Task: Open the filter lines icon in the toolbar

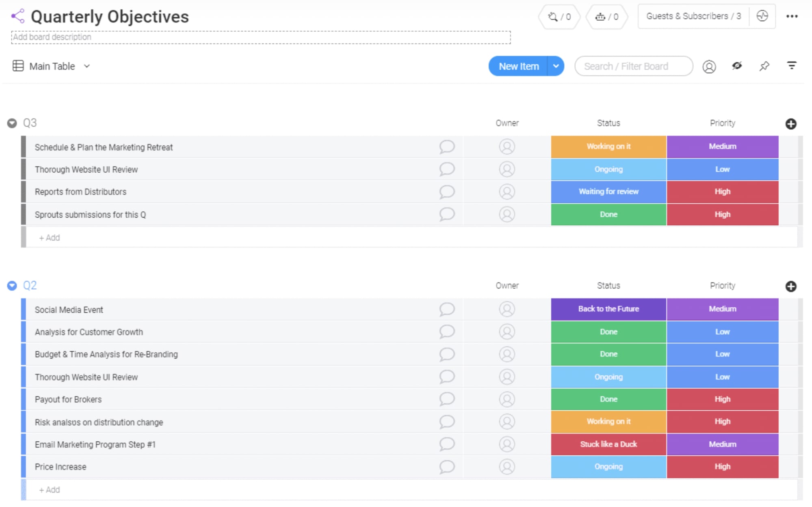Action: [792, 65]
